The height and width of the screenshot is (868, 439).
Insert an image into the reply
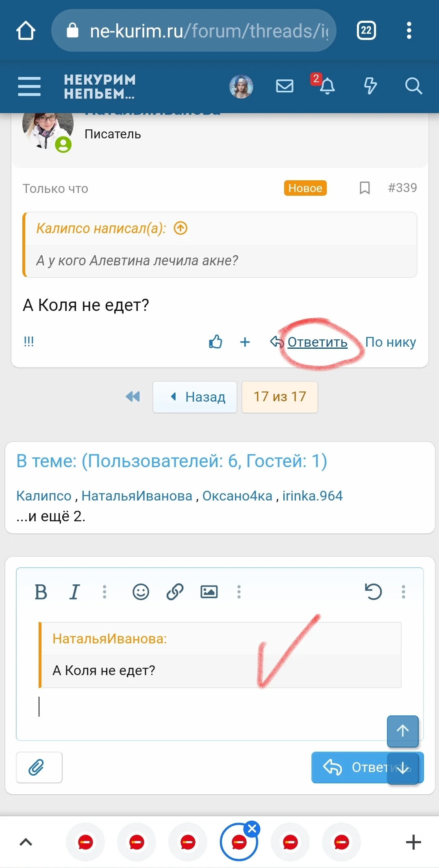209,592
